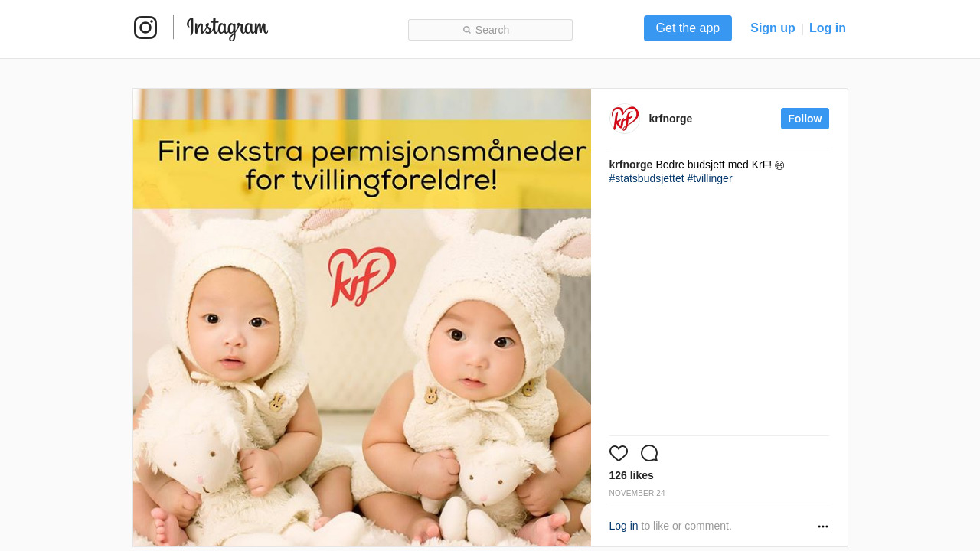
Task: Click the Get the app button
Action: coord(688,28)
